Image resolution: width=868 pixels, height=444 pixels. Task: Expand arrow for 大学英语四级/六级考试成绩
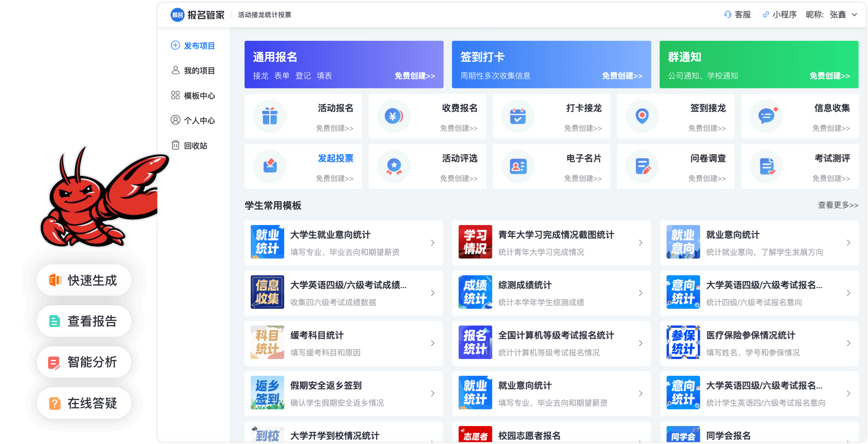[433, 293]
